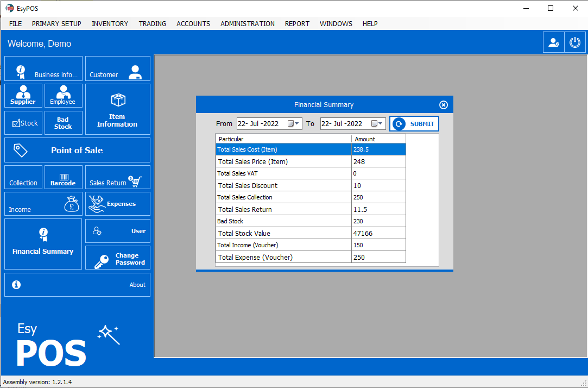Click the user account icon at top right
Screen dimensions: 588x388
point(553,42)
